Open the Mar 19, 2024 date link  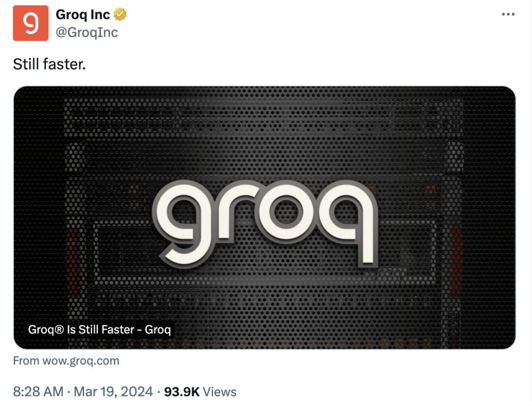click(113, 392)
